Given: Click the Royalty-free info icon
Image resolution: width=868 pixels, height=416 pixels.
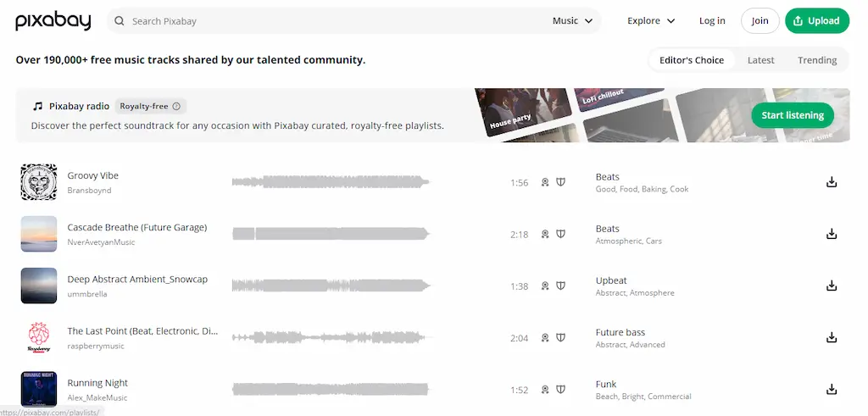Looking at the screenshot, I should [176, 106].
